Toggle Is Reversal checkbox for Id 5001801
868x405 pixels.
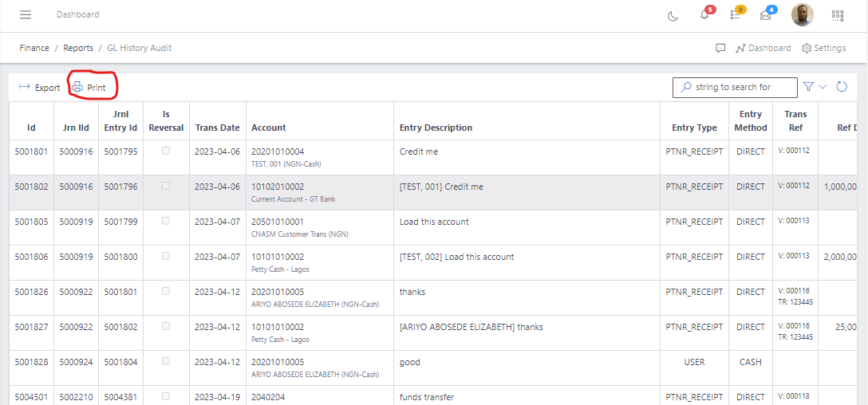(x=165, y=151)
